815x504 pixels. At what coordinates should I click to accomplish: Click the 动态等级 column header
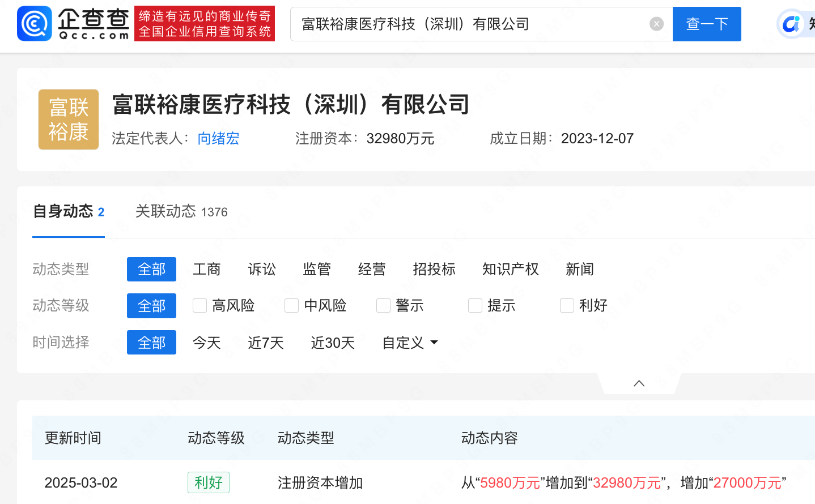pos(216,438)
